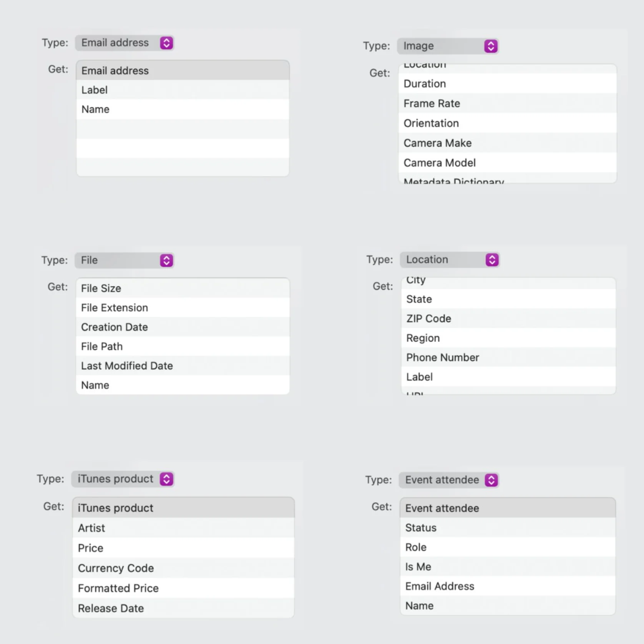The width and height of the screenshot is (644, 644).
Task: Select Camera Model from Image list
Action: [x=507, y=163]
